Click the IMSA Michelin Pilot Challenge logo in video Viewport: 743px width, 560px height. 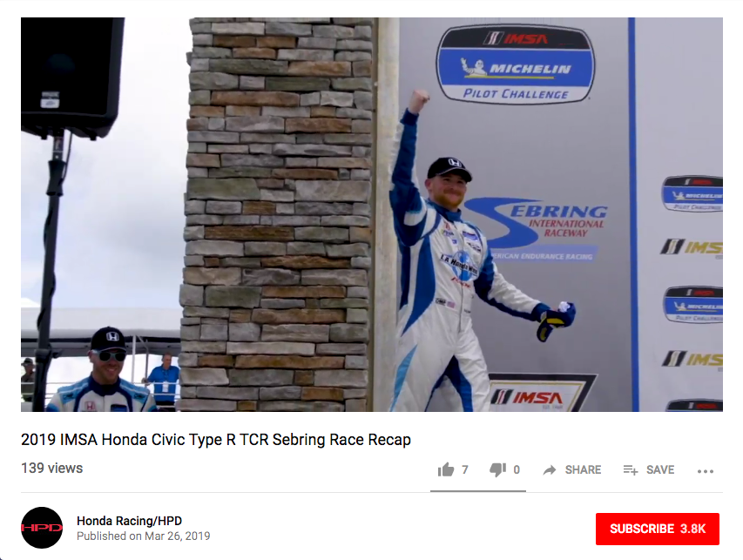click(515, 64)
